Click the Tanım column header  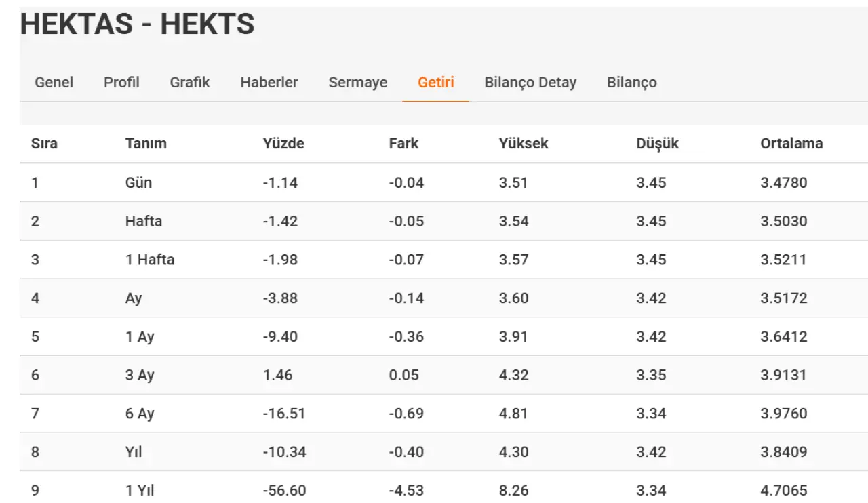[146, 144]
